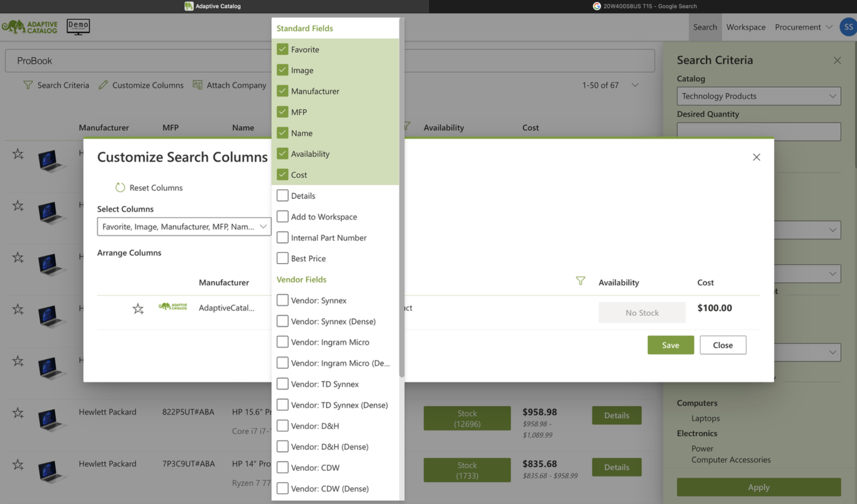Close the Customize Search Columns dialog X

(x=756, y=157)
